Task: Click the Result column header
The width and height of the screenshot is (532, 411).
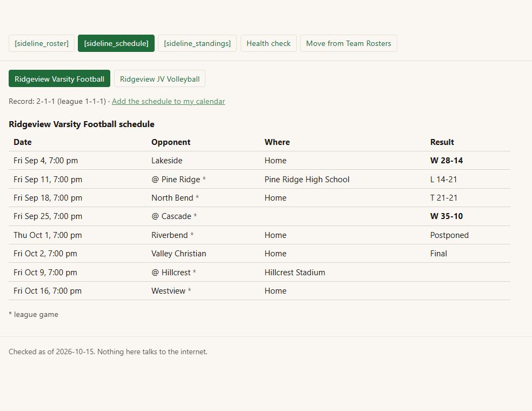Action: (x=442, y=142)
